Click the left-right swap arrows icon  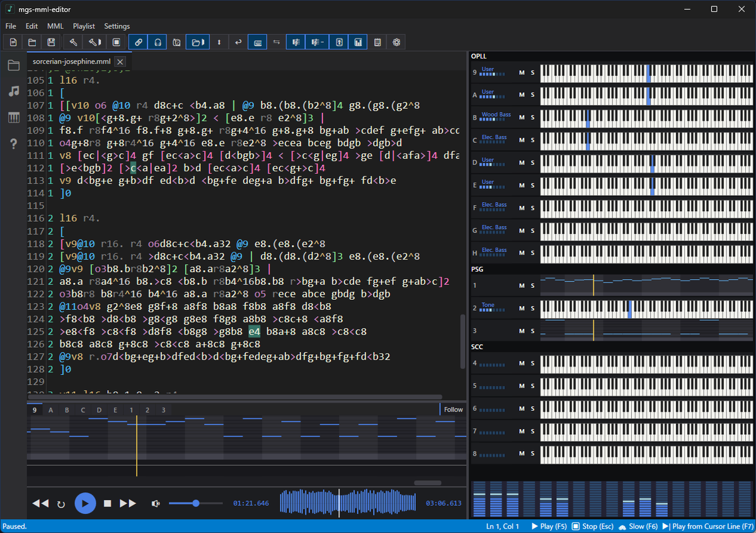coord(276,42)
